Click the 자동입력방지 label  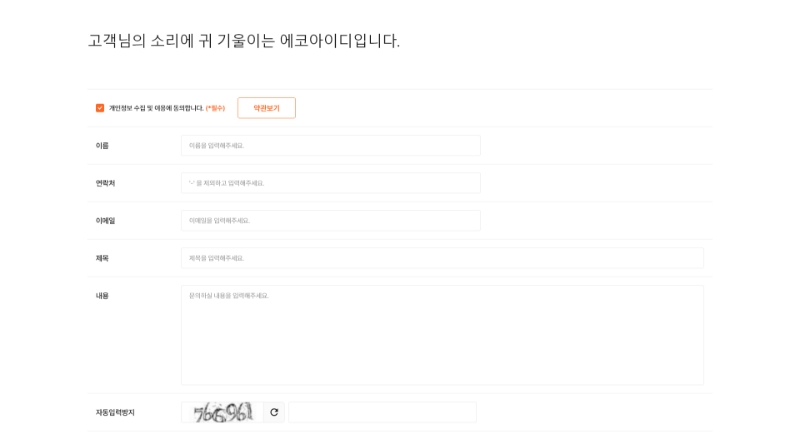tap(115, 412)
